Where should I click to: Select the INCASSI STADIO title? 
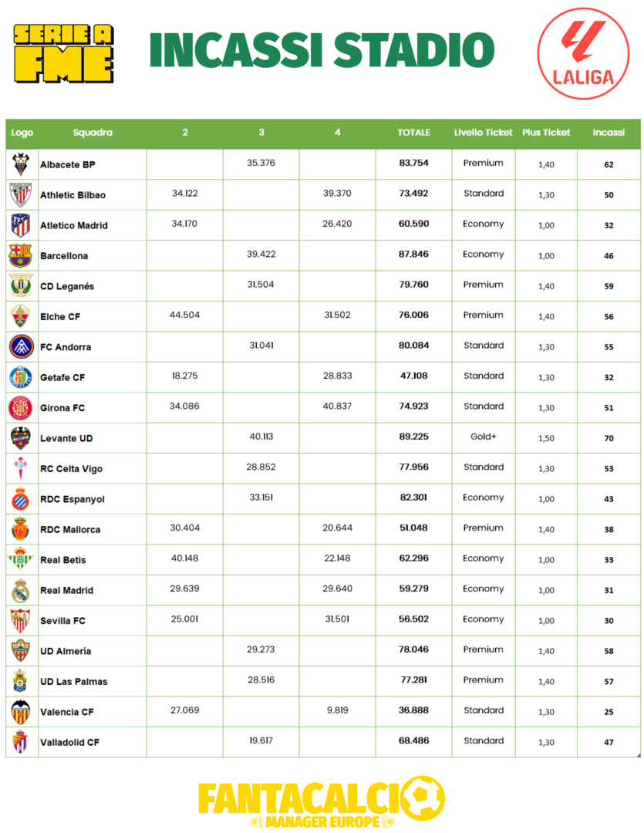[322, 51]
